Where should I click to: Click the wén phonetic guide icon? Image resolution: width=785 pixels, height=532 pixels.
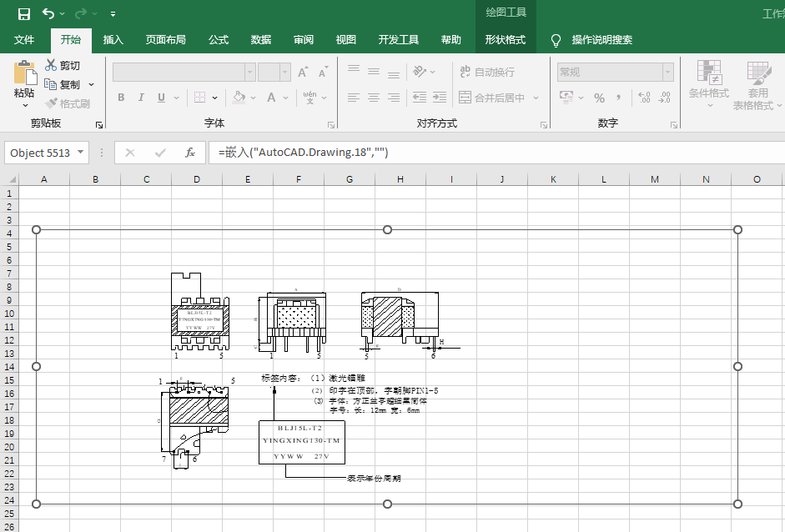309,98
